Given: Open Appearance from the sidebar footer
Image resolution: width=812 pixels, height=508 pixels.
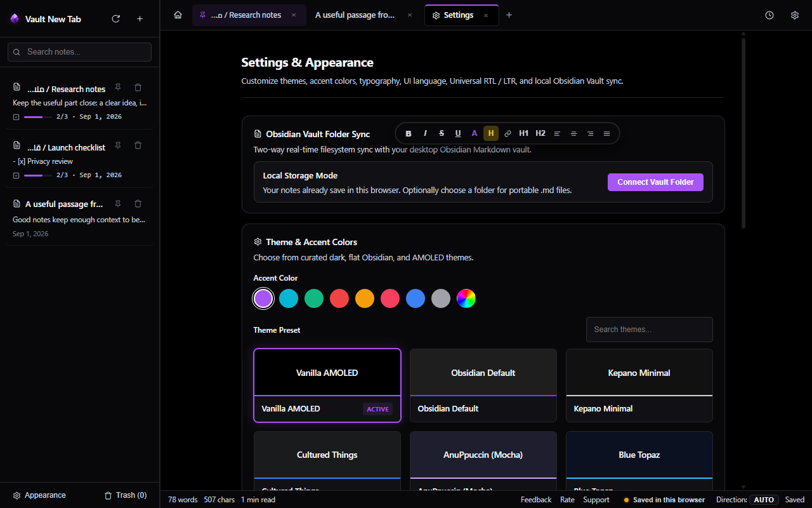Looking at the screenshot, I should [39, 495].
